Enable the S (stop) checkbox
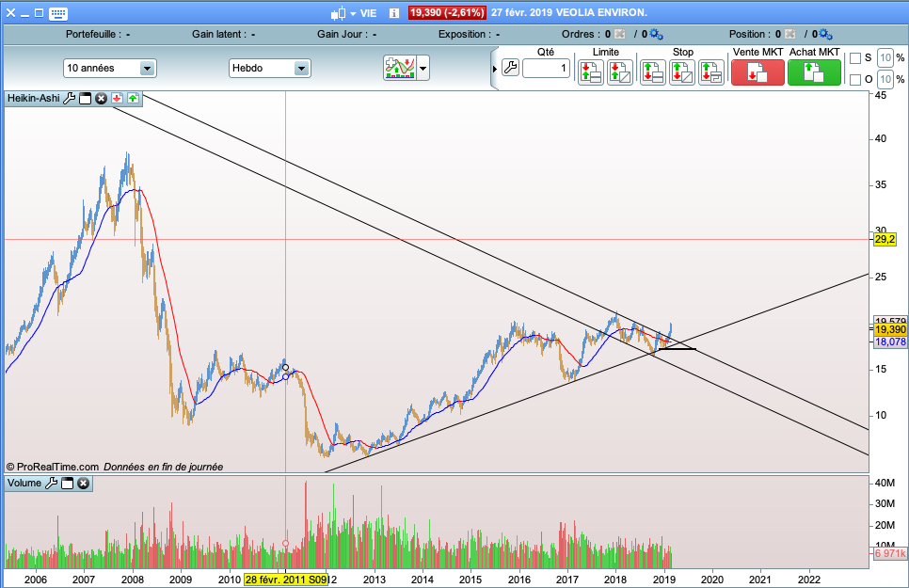This screenshot has width=909, height=588. (855, 58)
